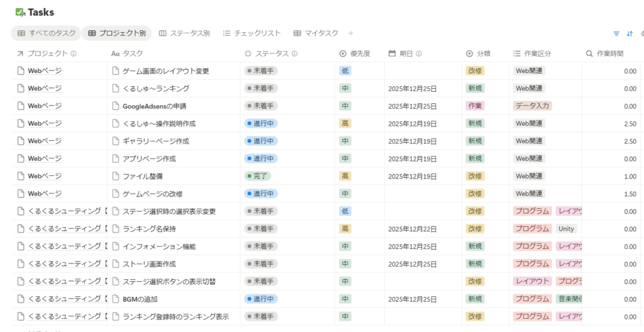Add a new view with the plus icon
Viewport: 644px width, 332px height.
tap(351, 33)
